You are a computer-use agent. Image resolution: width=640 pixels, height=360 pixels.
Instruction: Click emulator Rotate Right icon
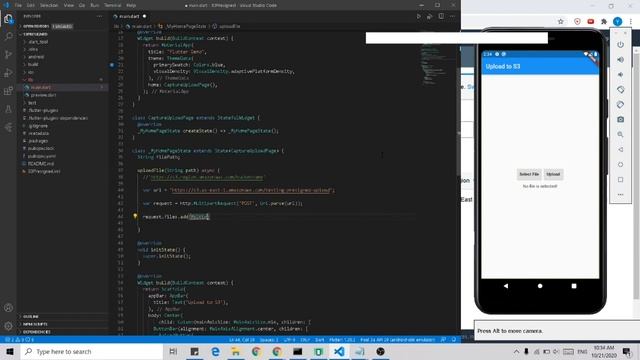pyautogui.click(x=620, y=104)
